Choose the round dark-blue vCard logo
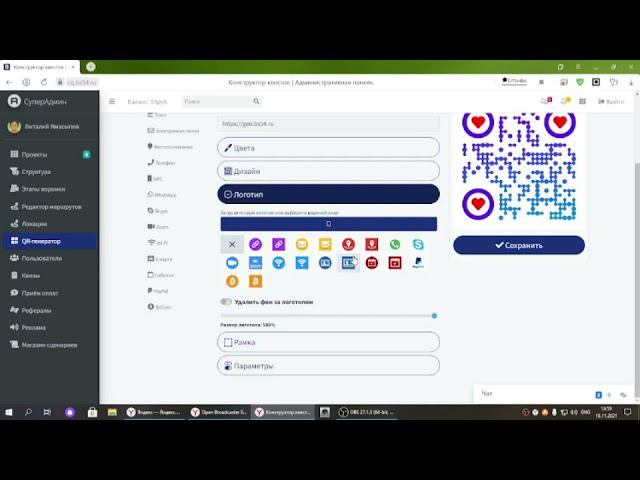The height and width of the screenshot is (480, 640). (325, 263)
